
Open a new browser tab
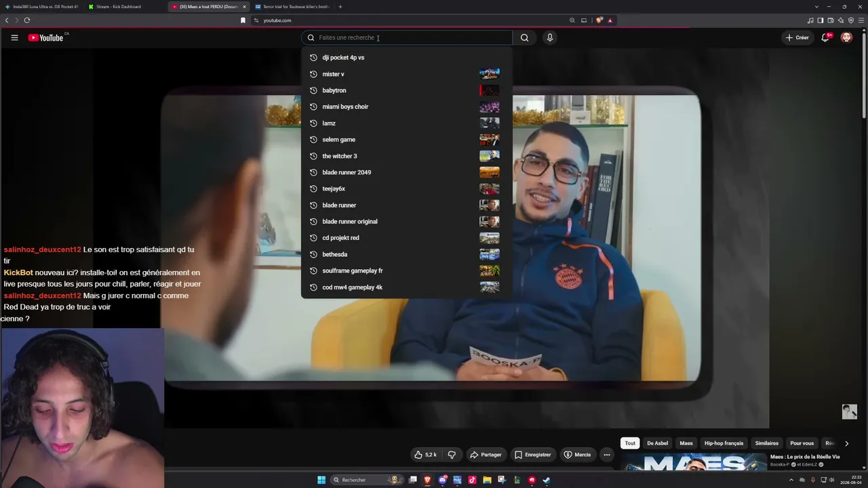[x=340, y=7]
